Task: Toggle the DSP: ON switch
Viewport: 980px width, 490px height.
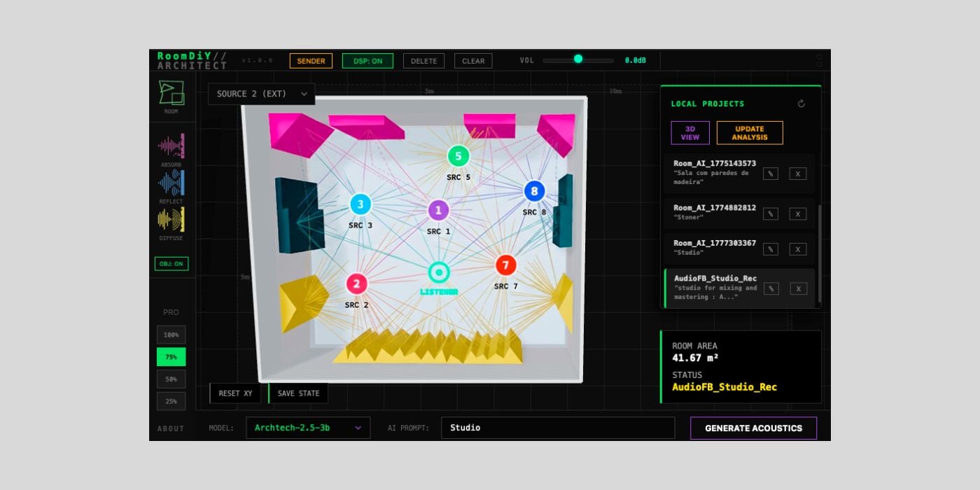Action: tap(367, 61)
